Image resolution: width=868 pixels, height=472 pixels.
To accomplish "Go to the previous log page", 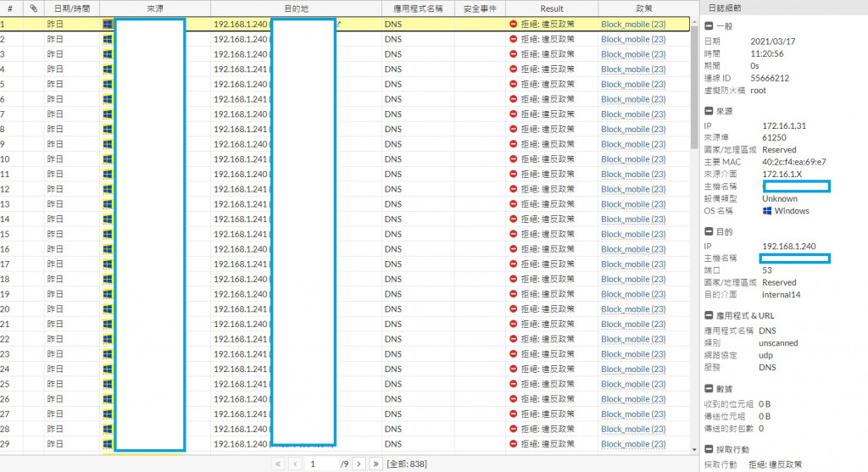I will [x=296, y=464].
